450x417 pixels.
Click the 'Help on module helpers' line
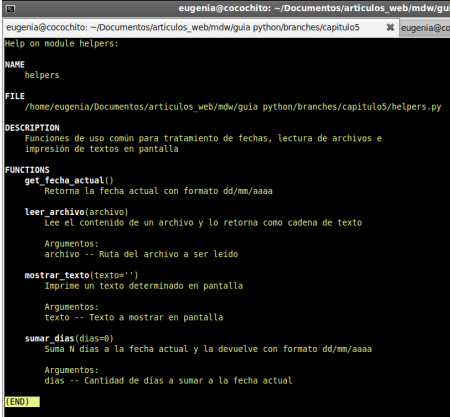tap(62, 44)
